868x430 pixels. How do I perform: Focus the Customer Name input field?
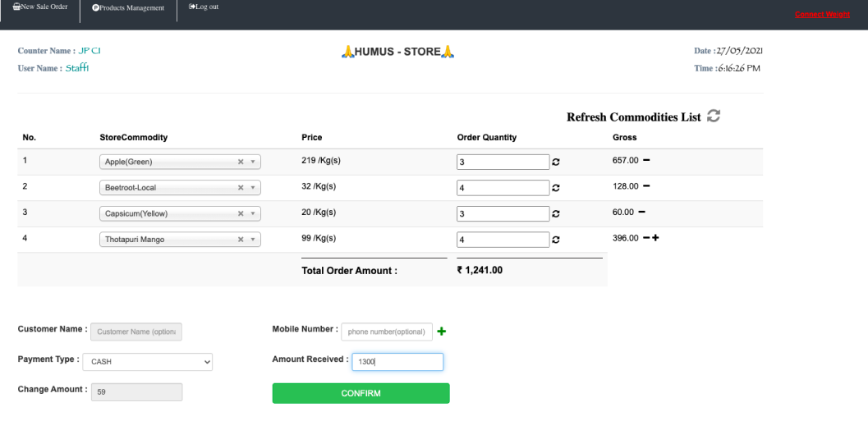click(x=135, y=332)
